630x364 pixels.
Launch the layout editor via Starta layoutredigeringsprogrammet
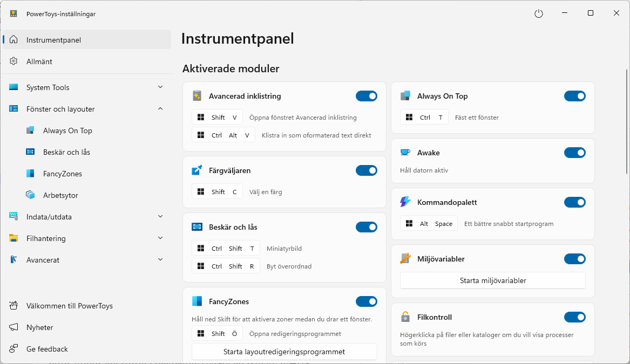point(284,352)
